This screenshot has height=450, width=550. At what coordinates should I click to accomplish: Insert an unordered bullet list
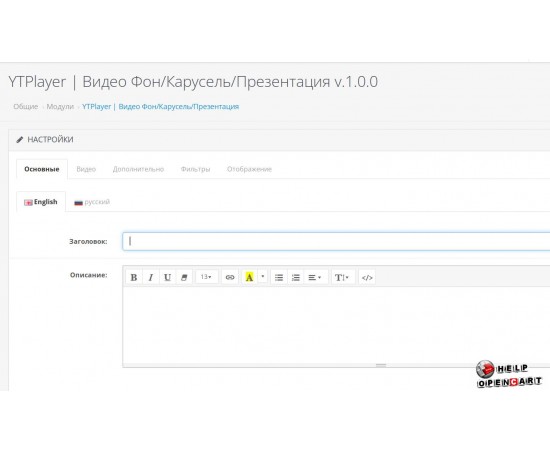279,277
